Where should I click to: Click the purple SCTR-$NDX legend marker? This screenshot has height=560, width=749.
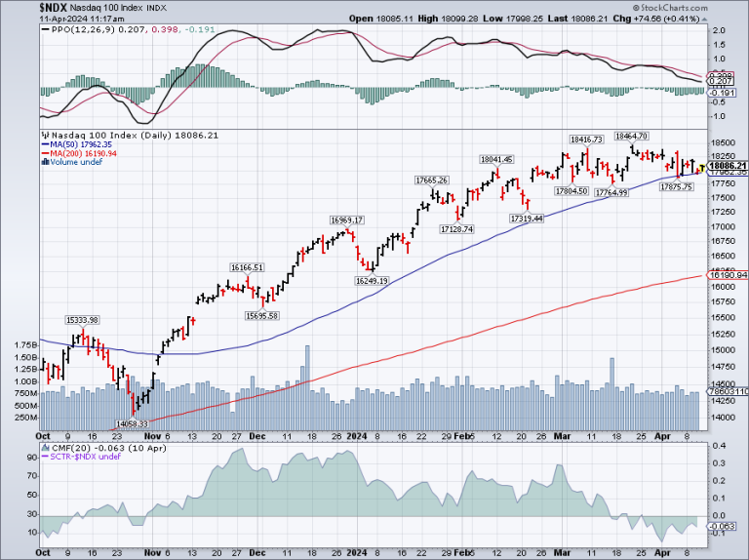coord(43,457)
